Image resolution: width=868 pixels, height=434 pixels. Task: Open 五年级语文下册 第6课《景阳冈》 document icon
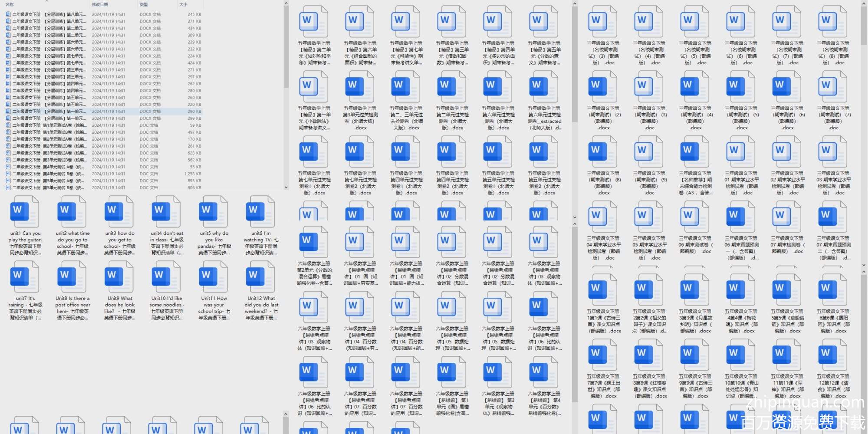(x=833, y=289)
